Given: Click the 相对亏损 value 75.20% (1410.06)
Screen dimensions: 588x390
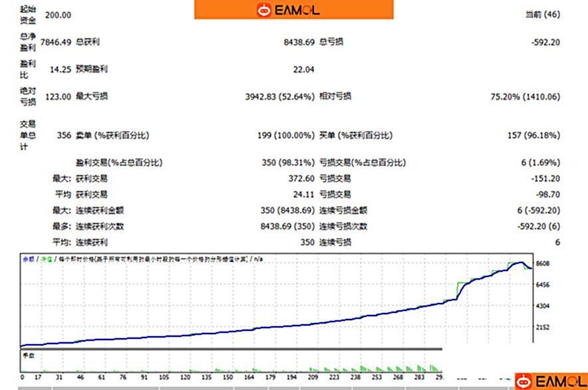Looking at the screenshot, I should click(x=525, y=96).
